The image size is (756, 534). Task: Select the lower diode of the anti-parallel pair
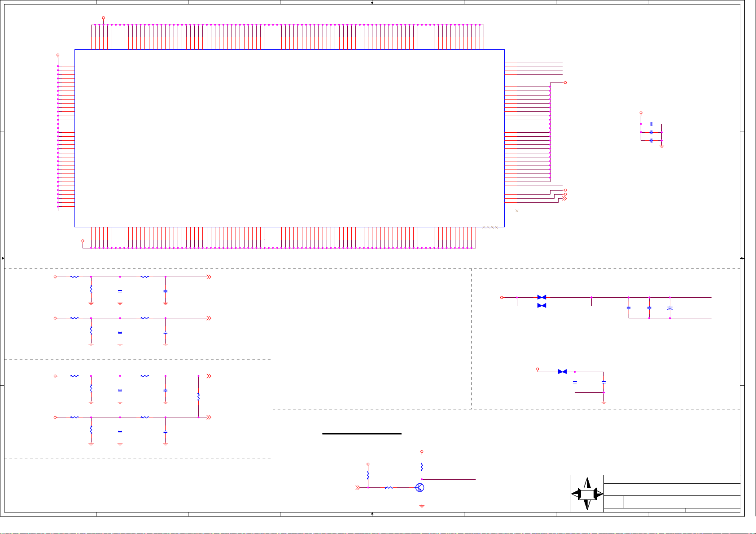point(542,305)
